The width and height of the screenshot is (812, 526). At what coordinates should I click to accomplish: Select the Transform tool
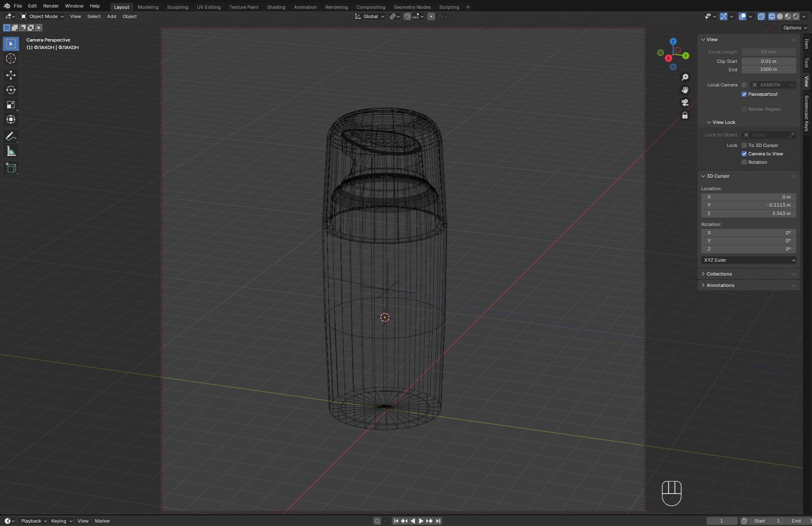click(11, 119)
